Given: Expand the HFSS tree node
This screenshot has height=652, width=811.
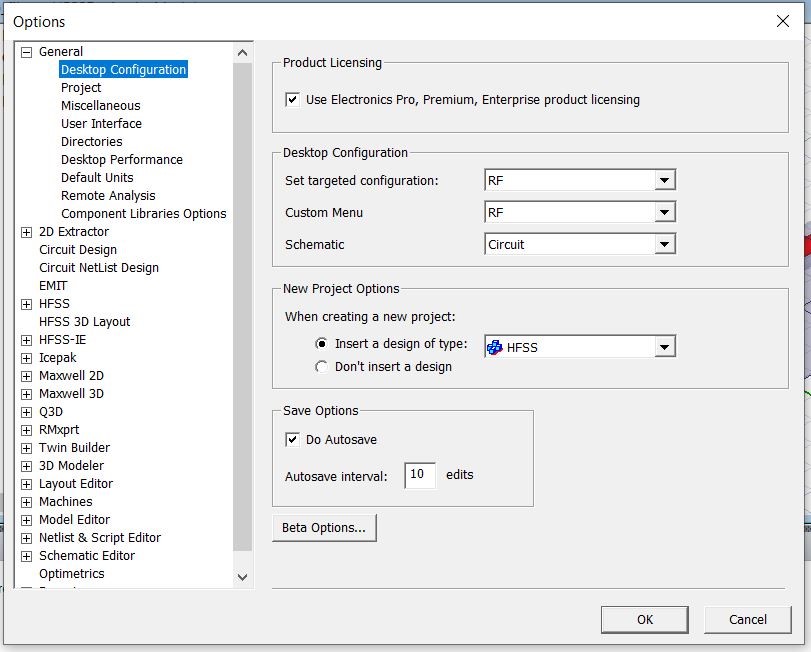Looking at the screenshot, I should (26, 304).
